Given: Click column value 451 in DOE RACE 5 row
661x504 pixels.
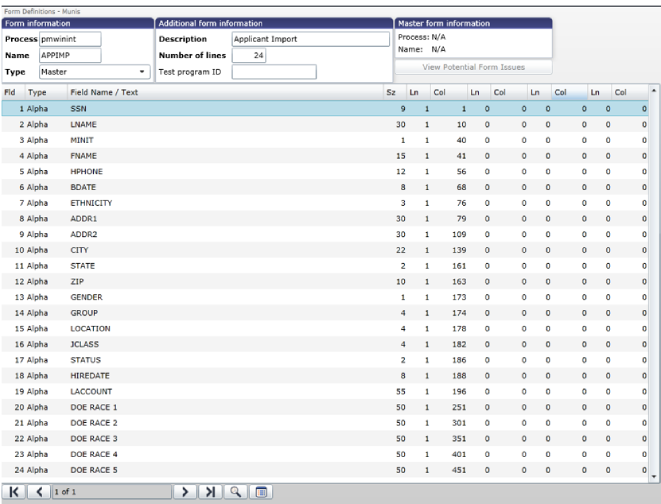Looking at the screenshot, I should point(459,470).
